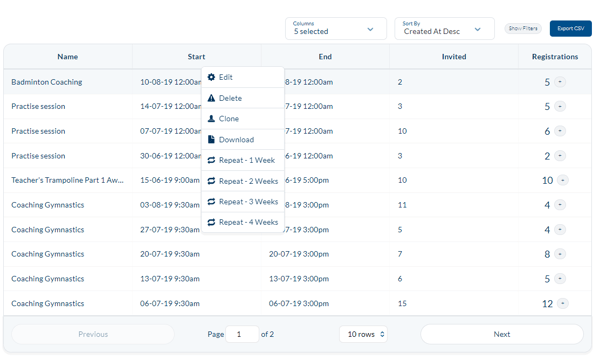Image resolution: width=600 pixels, height=360 pixels.
Task: Sort by the Invited column header
Action: [454, 57]
